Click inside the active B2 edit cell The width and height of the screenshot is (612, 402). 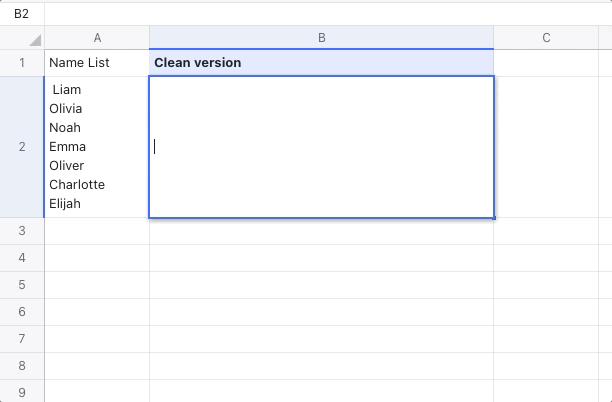click(321, 147)
